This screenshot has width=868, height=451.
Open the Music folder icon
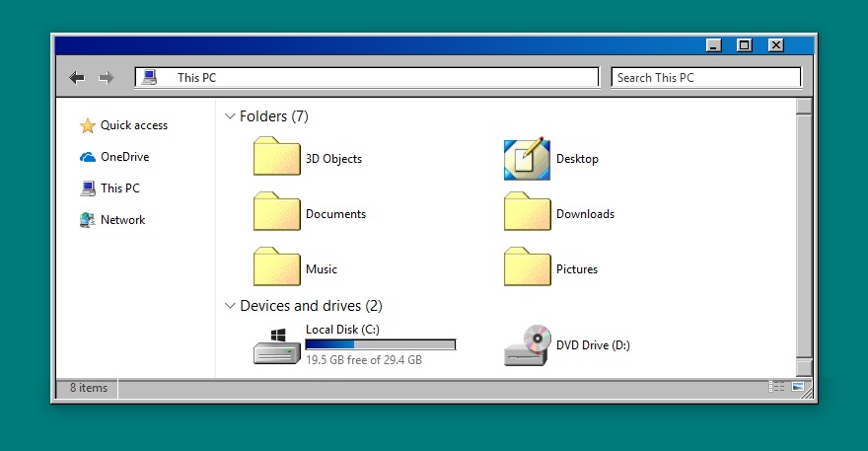tap(276, 268)
